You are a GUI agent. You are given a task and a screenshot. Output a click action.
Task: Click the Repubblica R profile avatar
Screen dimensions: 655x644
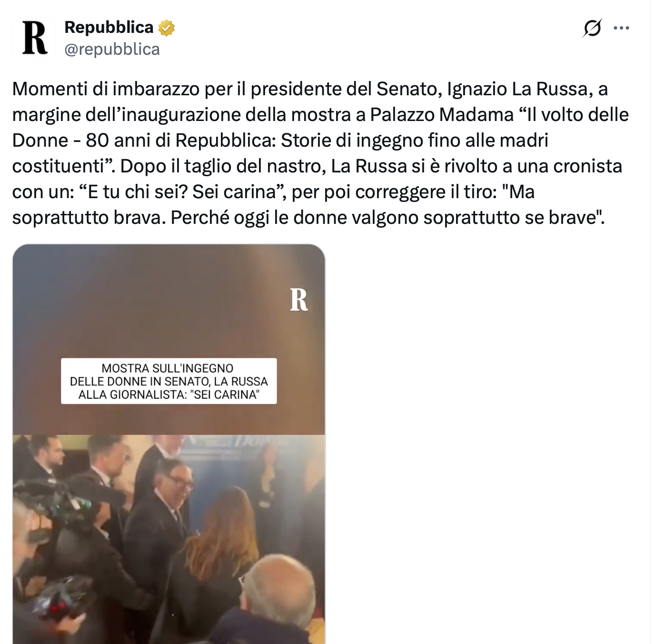coord(34,38)
